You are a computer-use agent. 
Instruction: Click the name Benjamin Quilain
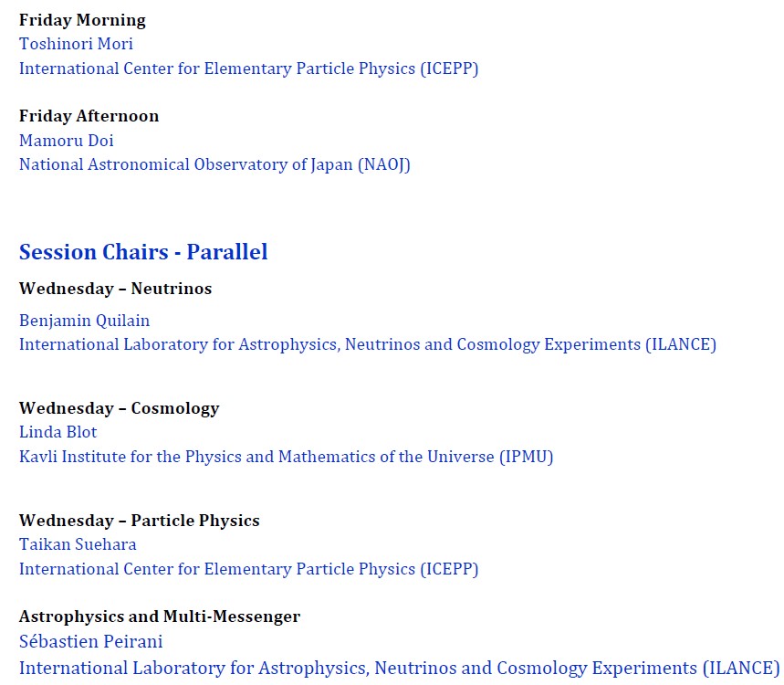click(x=84, y=321)
